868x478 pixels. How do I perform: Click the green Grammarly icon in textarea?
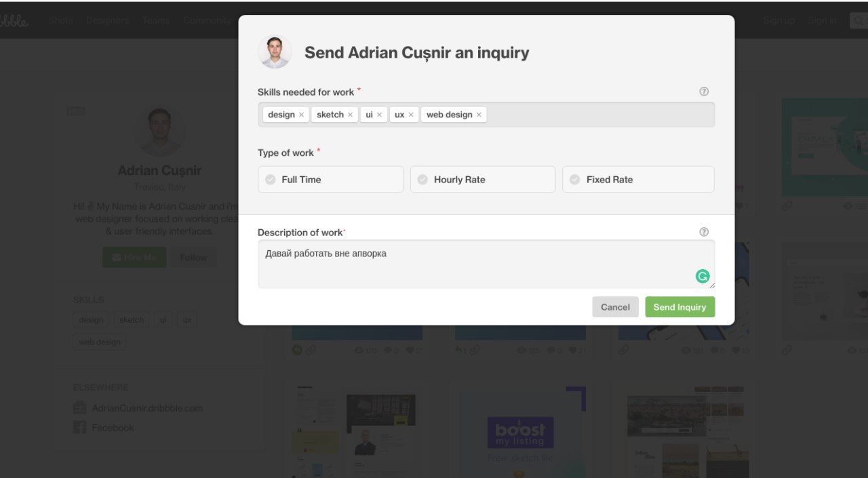(703, 276)
